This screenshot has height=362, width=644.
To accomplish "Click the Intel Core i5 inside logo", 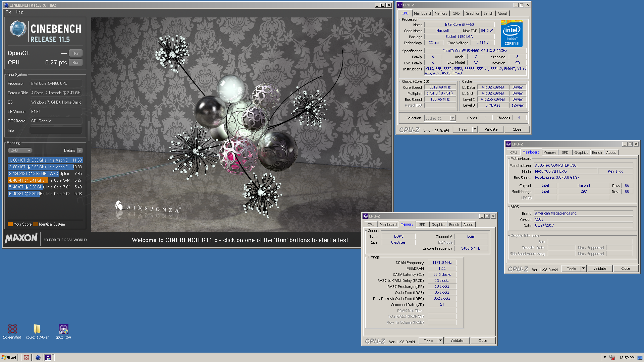I will [x=512, y=34].
